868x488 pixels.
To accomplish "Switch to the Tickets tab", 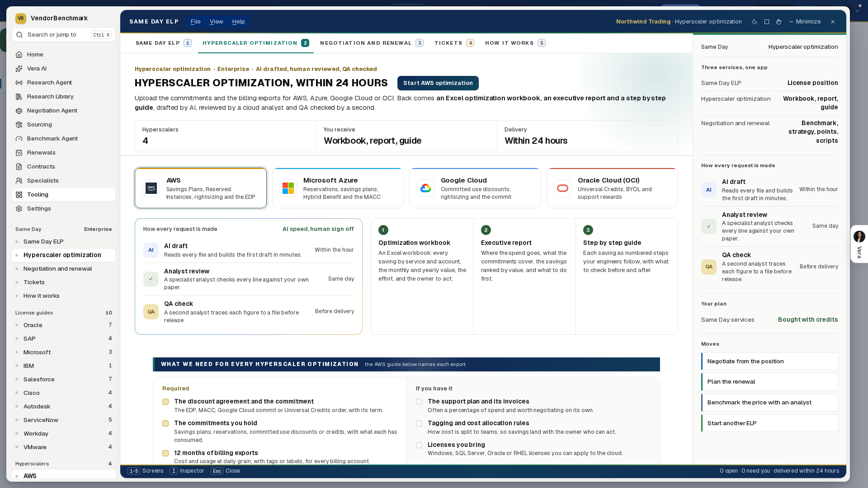I will click(x=454, y=43).
